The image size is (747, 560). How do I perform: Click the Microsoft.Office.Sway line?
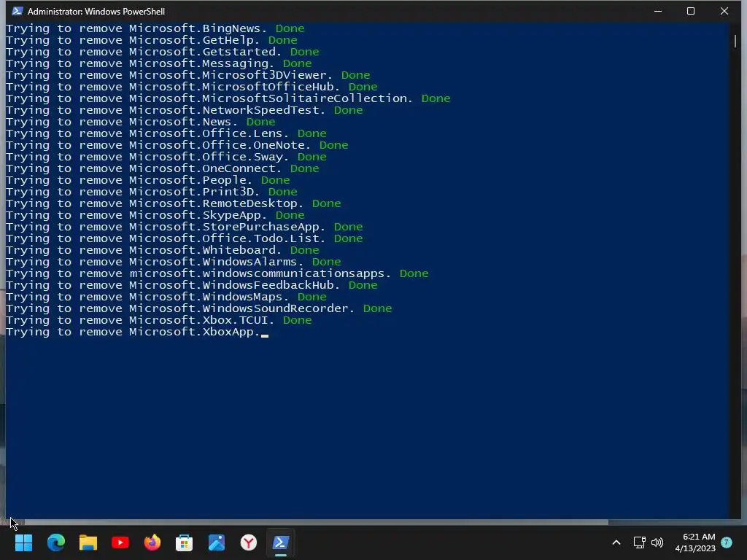(166, 157)
